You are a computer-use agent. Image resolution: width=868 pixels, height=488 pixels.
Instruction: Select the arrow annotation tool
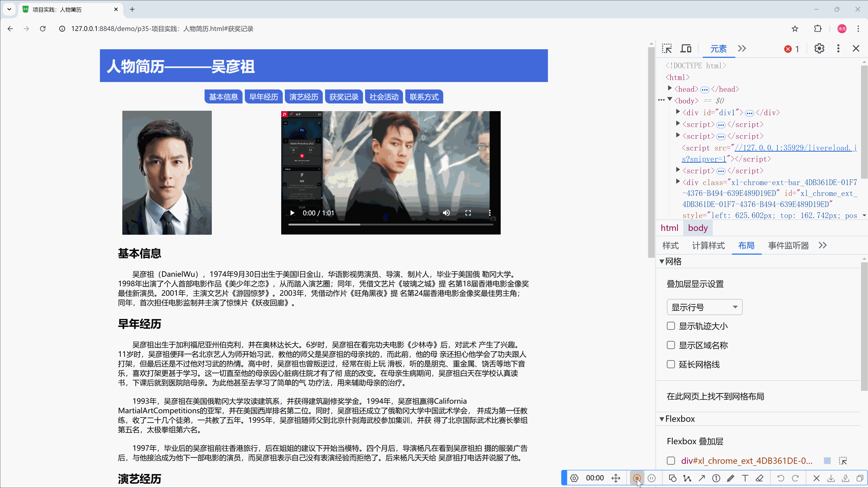click(702, 478)
